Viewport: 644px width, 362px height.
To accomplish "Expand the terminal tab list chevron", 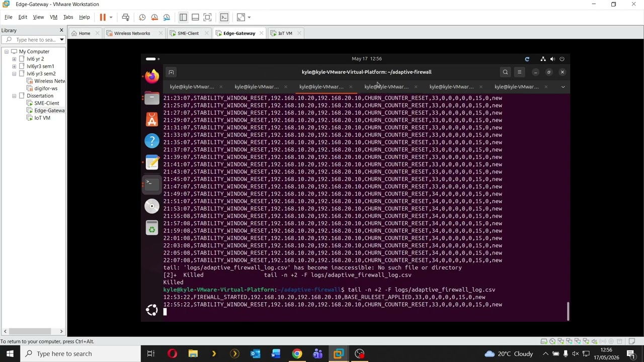I will click(x=563, y=86).
